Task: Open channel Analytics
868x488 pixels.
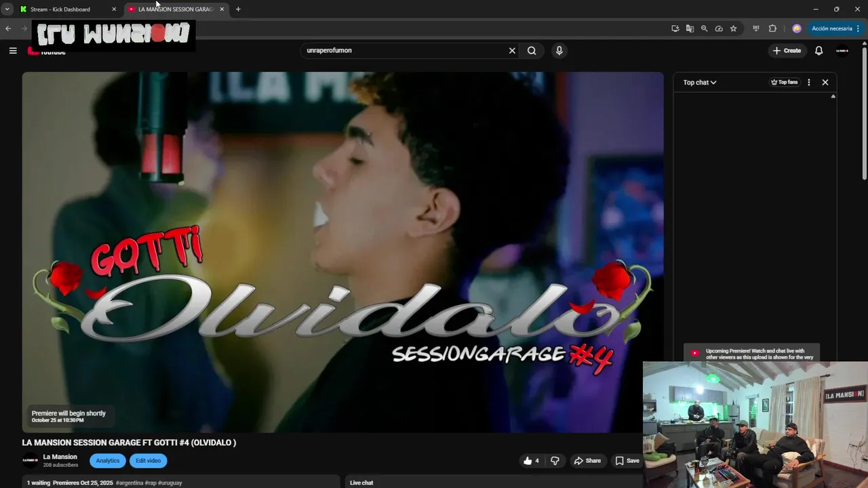Action: pos(107,461)
